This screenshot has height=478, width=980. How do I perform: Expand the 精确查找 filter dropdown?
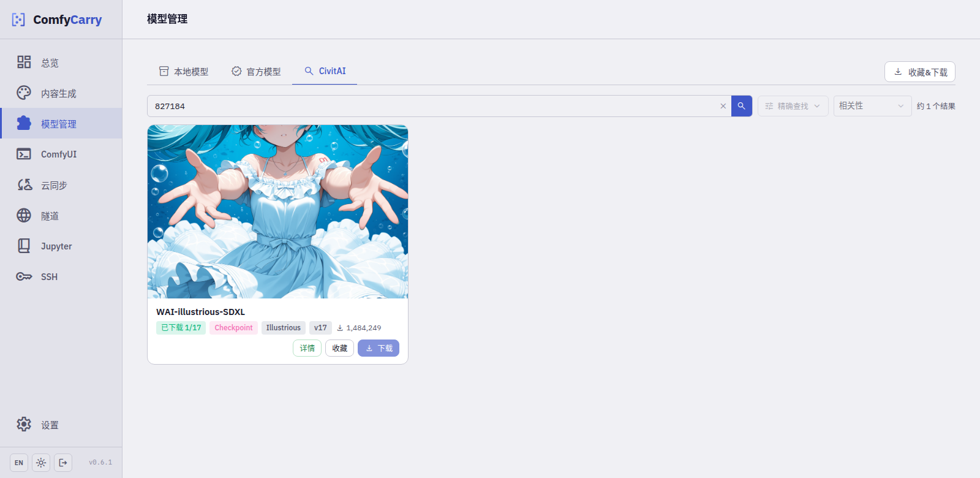coord(793,106)
